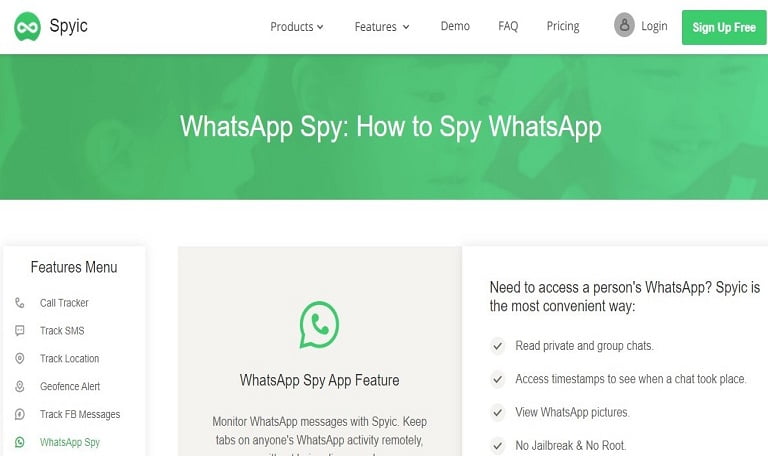Click the checkmark beside Access timestamps
The height and width of the screenshot is (456, 768).
(498, 379)
